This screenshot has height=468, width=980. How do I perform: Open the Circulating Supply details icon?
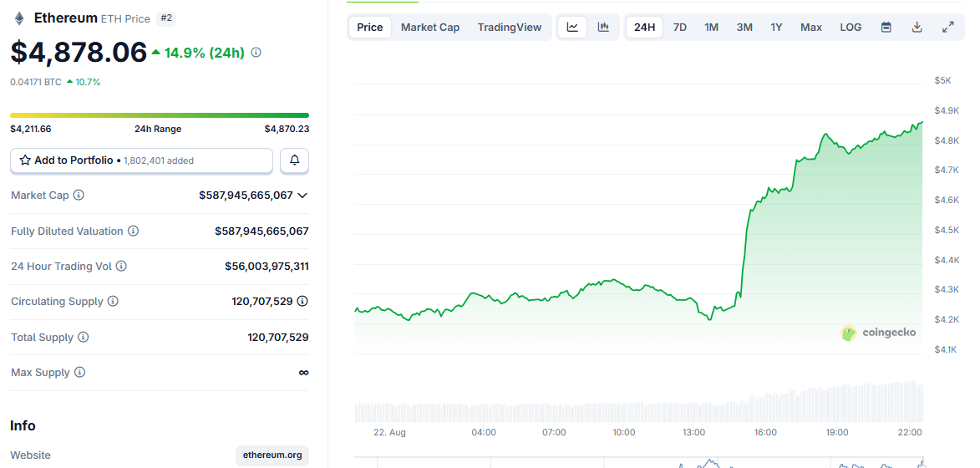302,302
